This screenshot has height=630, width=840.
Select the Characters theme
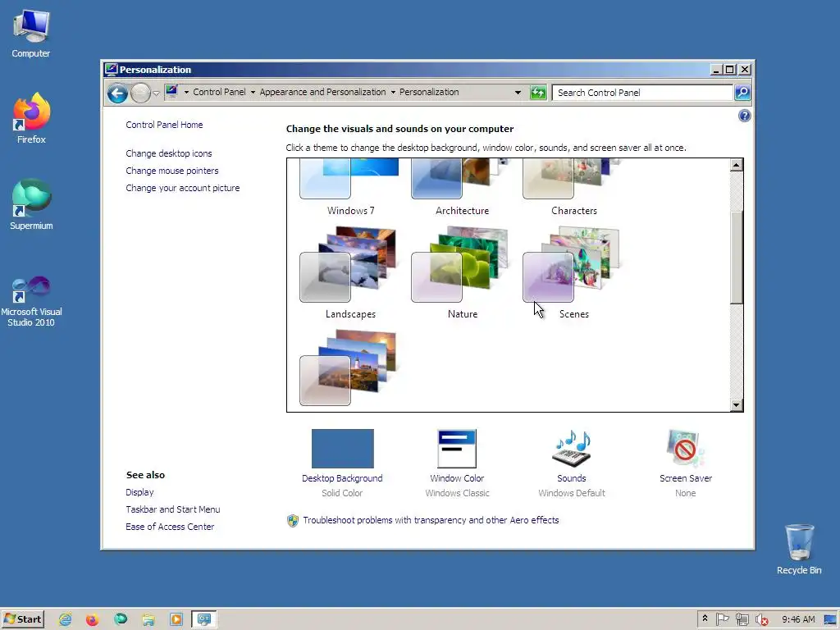click(x=573, y=188)
